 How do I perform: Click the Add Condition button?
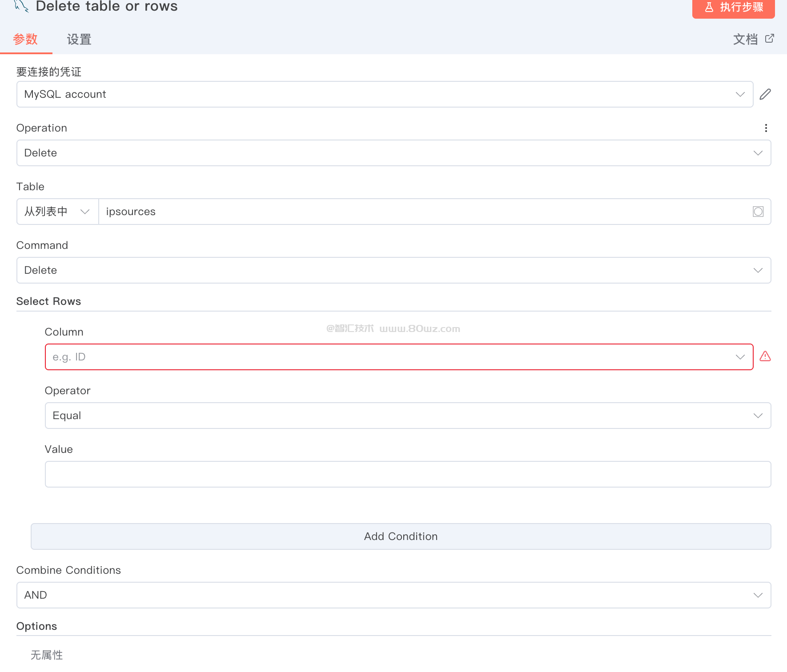click(x=401, y=536)
